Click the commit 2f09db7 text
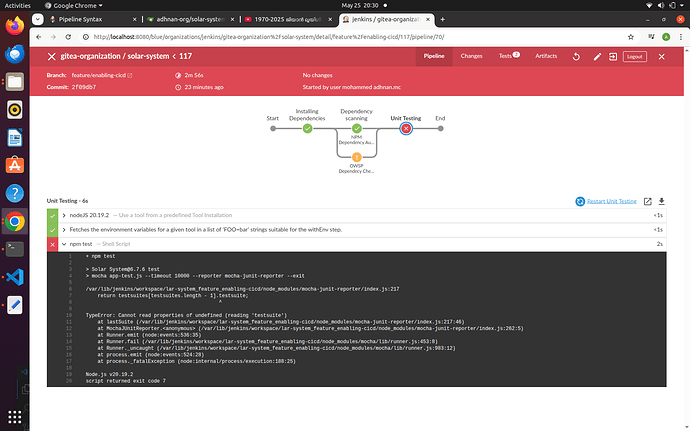690x431 pixels. pyautogui.click(x=84, y=87)
